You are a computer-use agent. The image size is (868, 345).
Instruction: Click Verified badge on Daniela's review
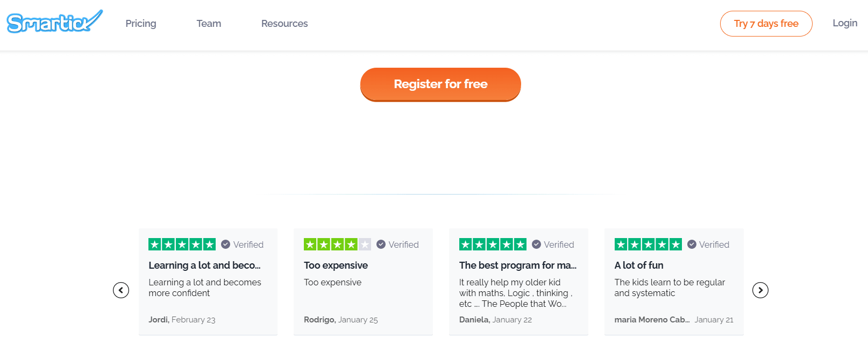[x=553, y=245]
